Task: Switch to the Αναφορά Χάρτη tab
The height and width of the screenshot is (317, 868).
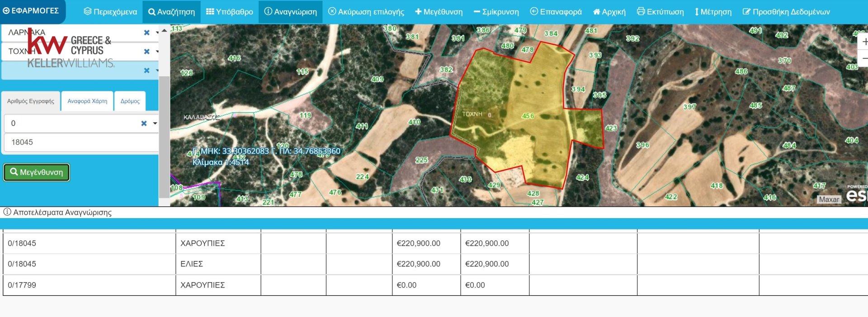Action: click(87, 101)
